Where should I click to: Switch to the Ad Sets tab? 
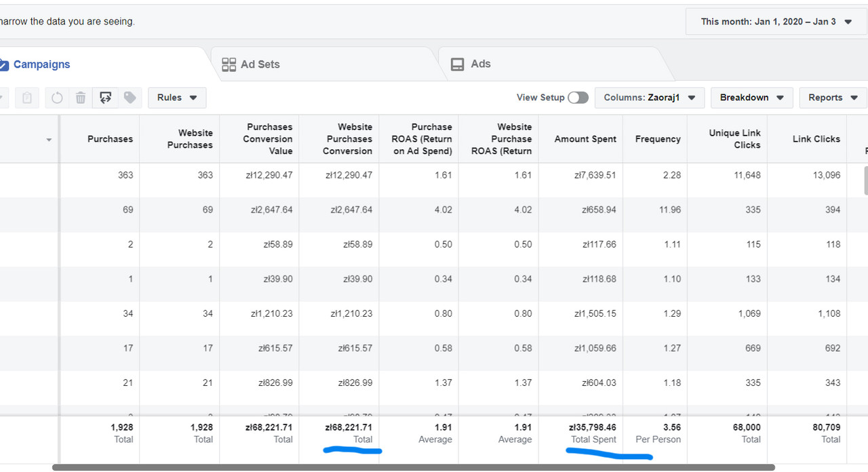click(x=260, y=64)
